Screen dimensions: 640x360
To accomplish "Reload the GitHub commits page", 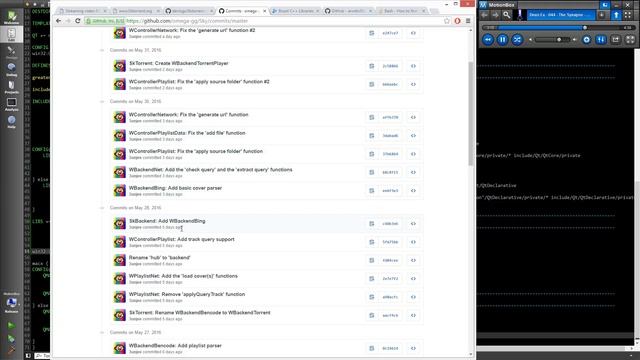I will coord(78,21).
